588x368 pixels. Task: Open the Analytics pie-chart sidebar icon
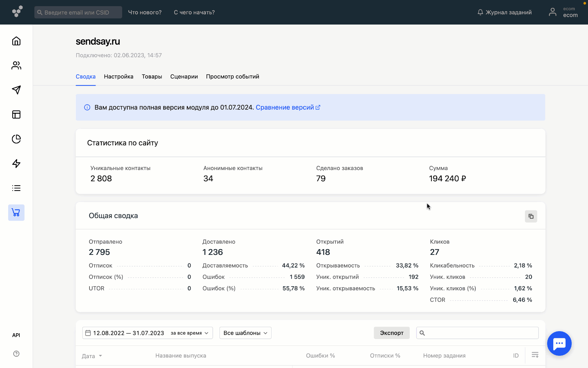(16, 139)
